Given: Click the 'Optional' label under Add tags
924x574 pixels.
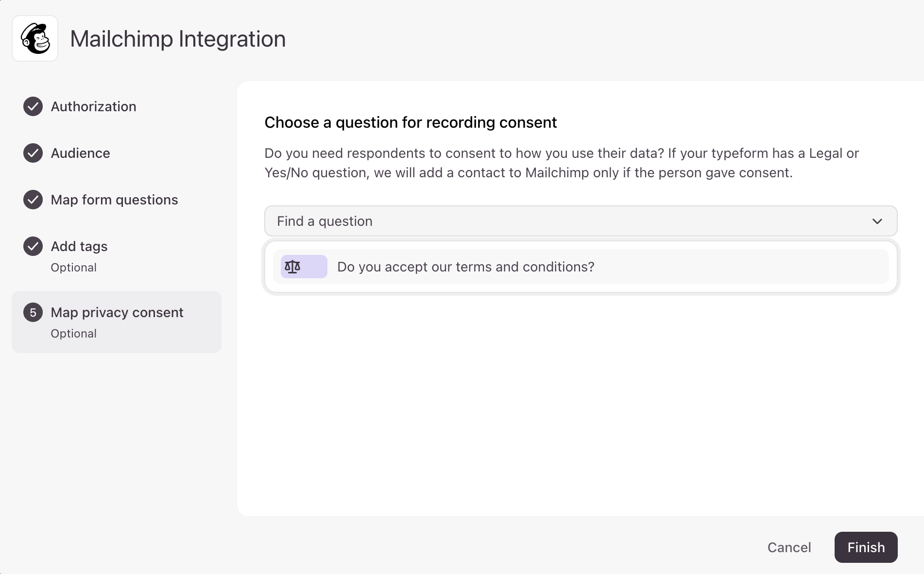Looking at the screenshot, I should coord(74,268).
